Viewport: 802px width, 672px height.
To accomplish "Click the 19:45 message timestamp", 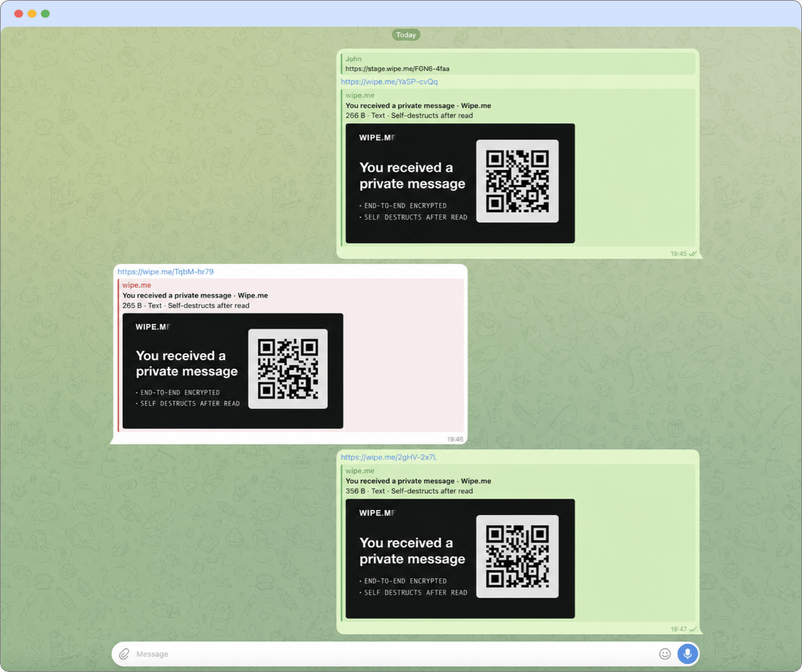I will coord(679,254).
